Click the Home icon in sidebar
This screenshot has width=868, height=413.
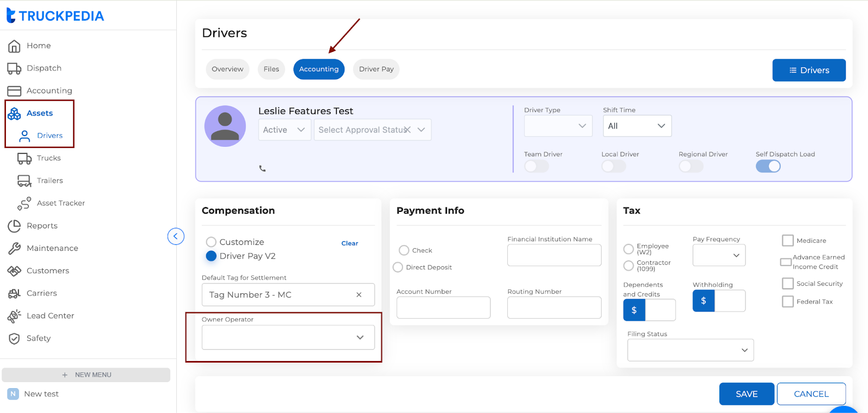pos(14,46)
